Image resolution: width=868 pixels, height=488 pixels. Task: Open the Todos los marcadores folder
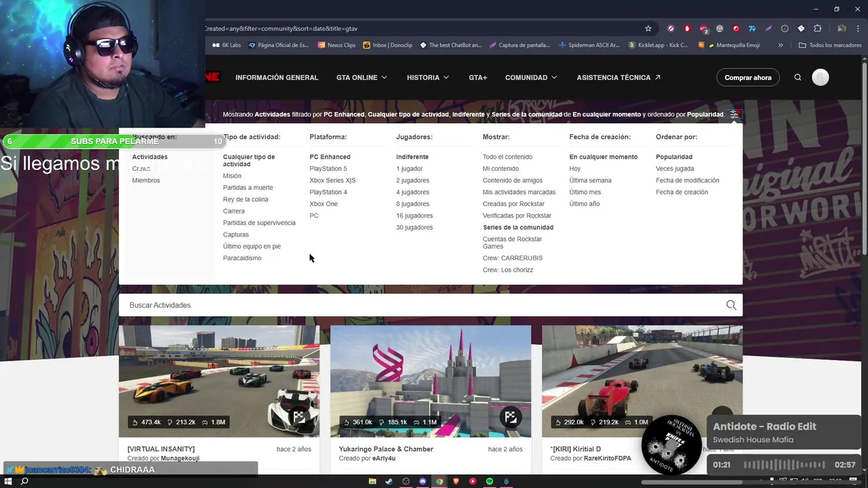coord(829,45)
